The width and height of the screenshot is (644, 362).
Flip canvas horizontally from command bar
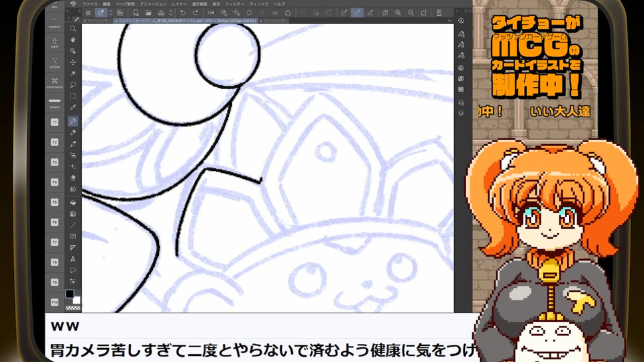(211, 13)
